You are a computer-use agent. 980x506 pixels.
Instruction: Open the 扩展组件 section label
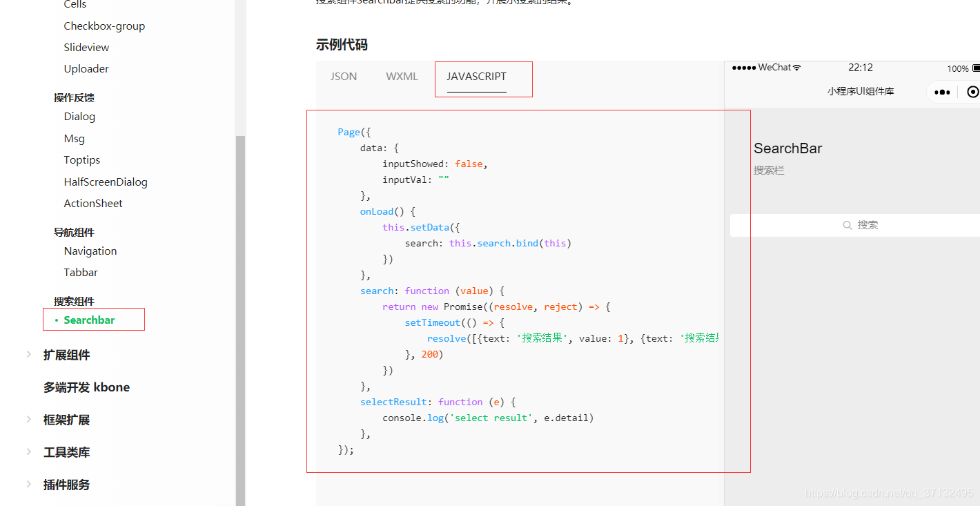coord(66,355)
